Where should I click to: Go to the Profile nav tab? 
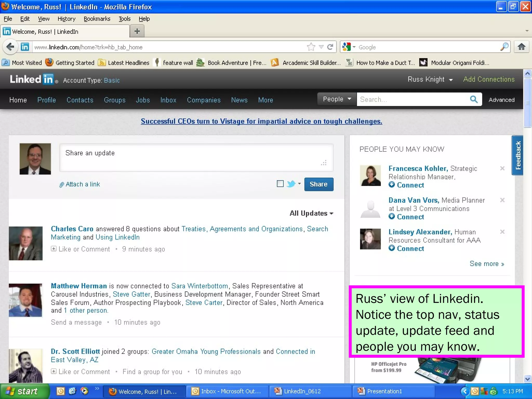(x=46, y=100)
